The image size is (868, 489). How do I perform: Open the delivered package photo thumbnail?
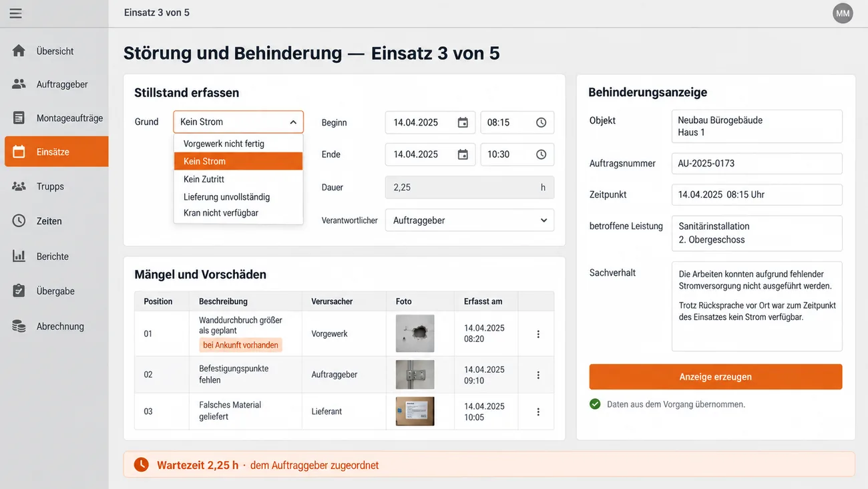point(415,412)
